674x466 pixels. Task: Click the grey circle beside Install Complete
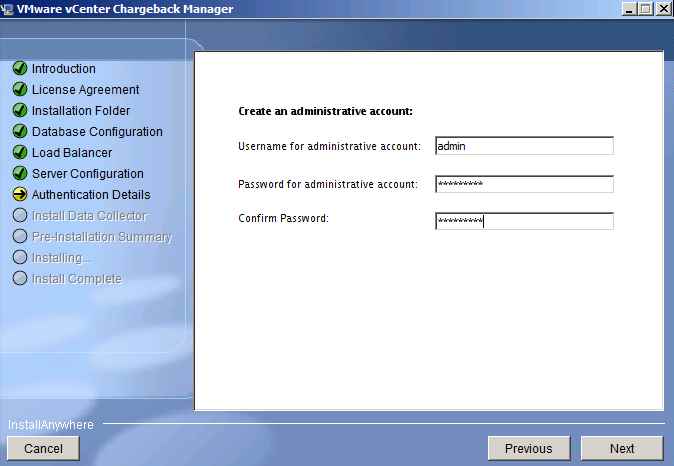[x=20, y=278]
